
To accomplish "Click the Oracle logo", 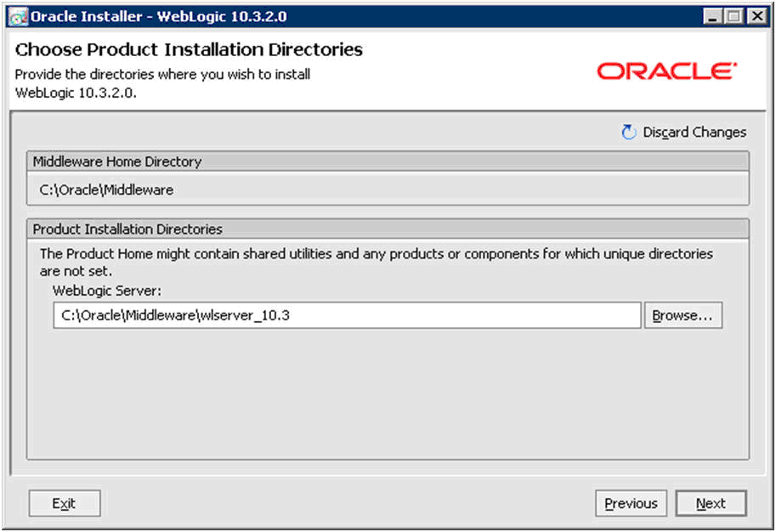I will tap(667, 71).
